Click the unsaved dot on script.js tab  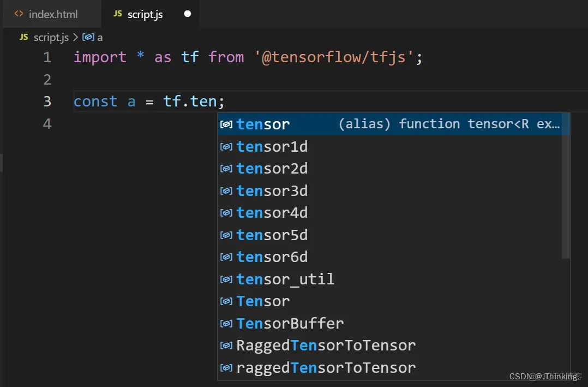click(x=188, y=14)
